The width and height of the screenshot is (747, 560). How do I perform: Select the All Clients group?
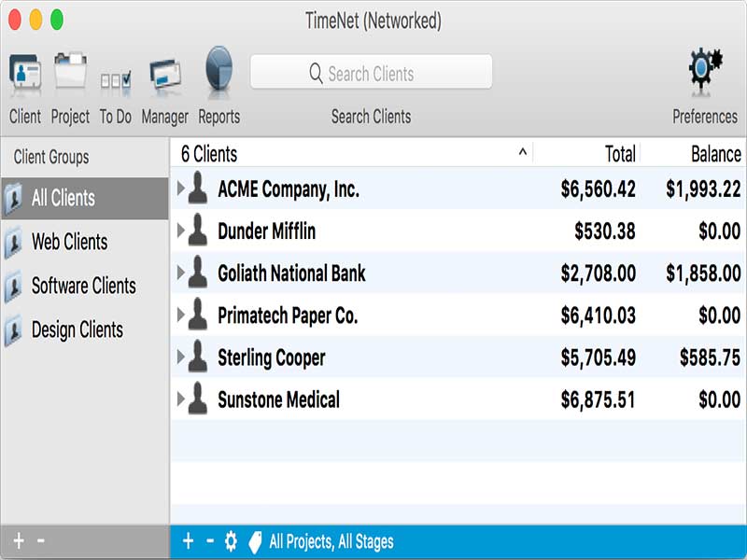click(85, 198)
